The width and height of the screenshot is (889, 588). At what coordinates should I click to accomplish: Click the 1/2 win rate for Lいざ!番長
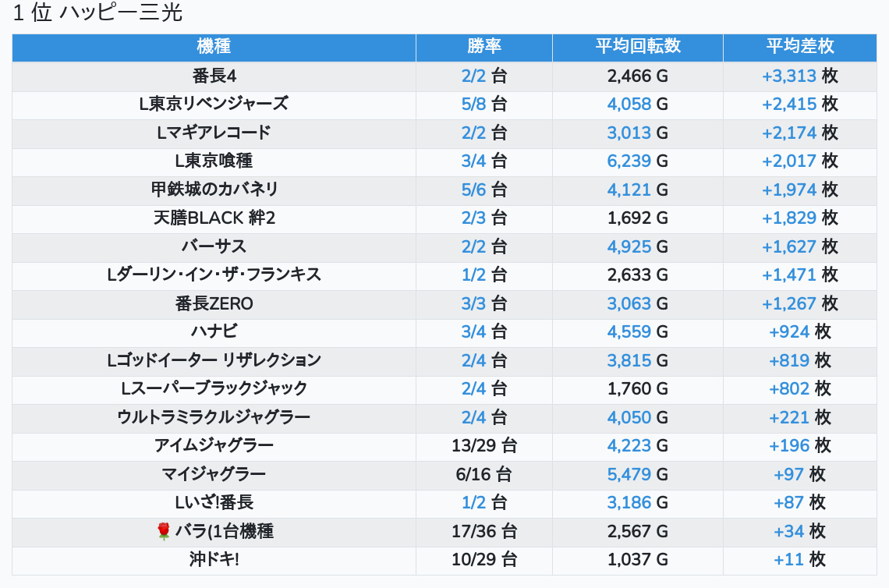473,503
